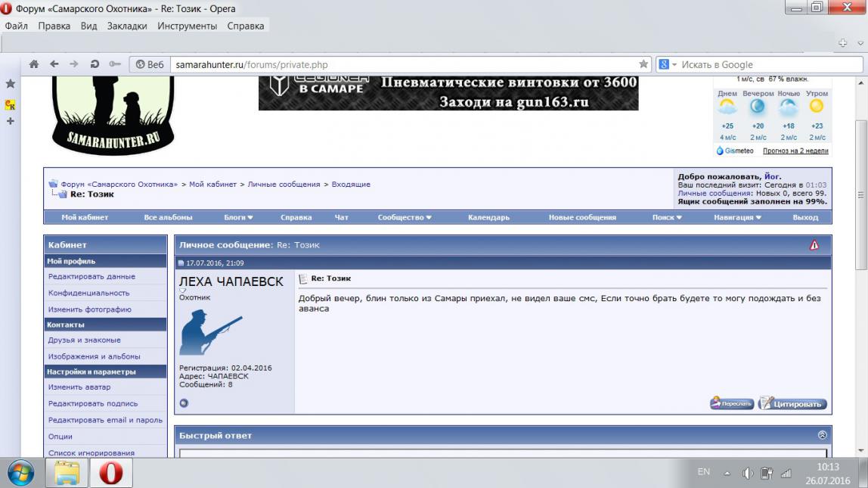Open Windows Explorer folder in the taskbar

(x=67, y=473)
